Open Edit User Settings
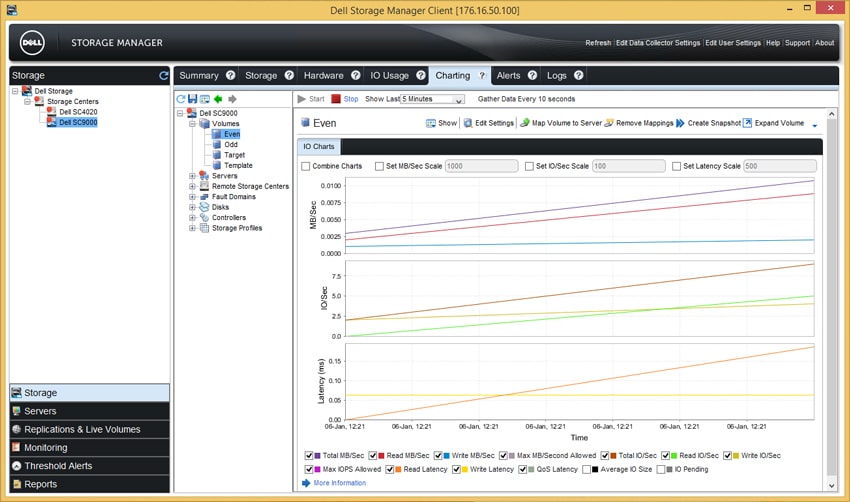 click(733, 43)
